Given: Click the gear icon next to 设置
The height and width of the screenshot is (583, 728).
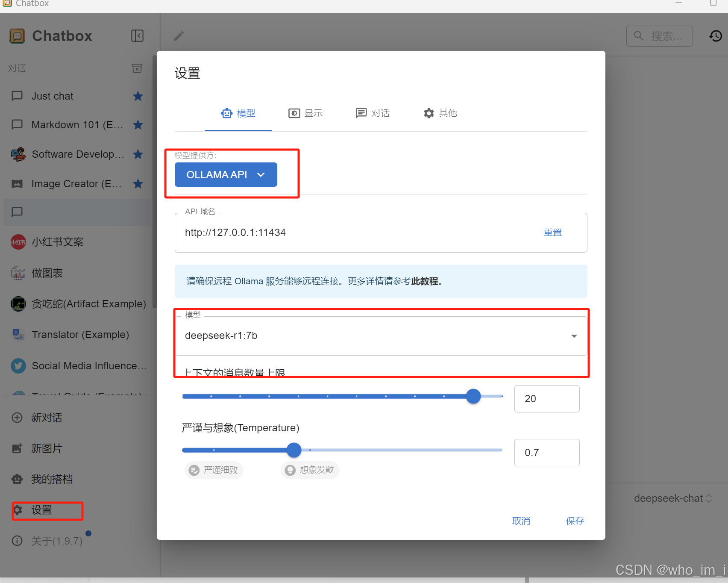Looking at the screenshot, I should coord(18,510).
